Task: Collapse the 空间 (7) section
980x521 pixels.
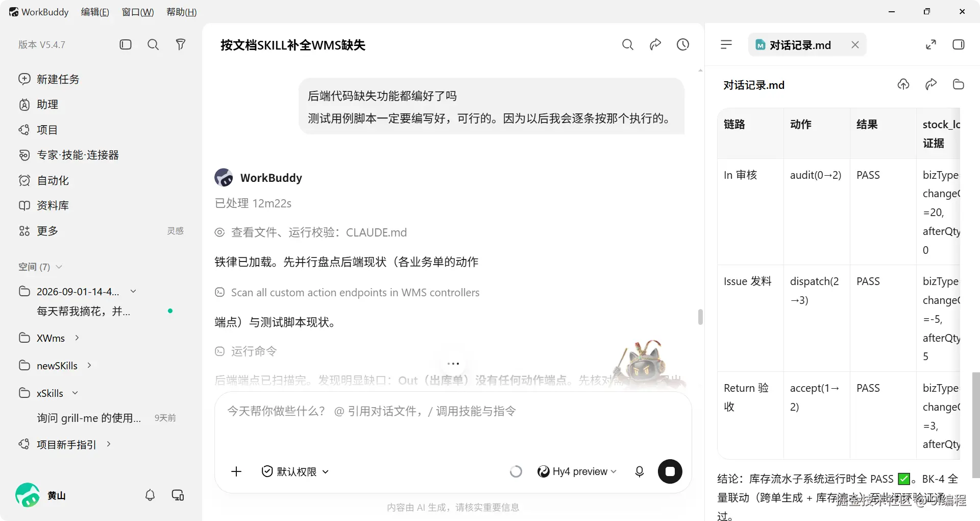Action: tap(40, 267)
